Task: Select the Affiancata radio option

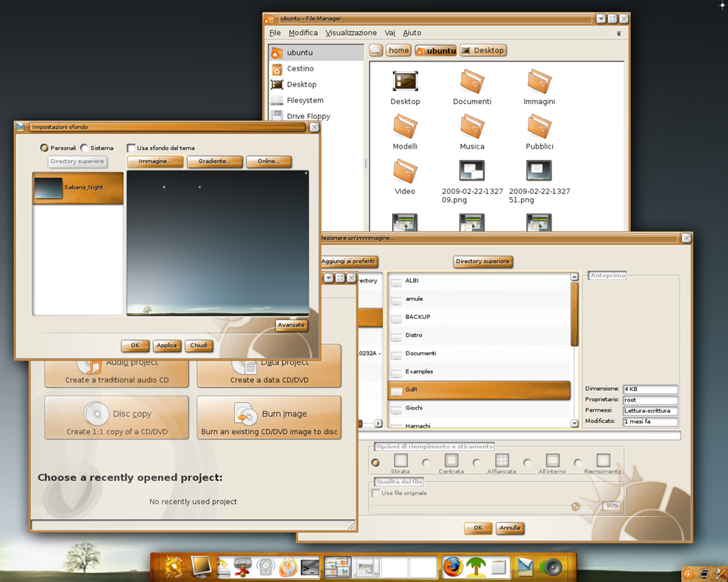Action: click(x=476, y=463)
